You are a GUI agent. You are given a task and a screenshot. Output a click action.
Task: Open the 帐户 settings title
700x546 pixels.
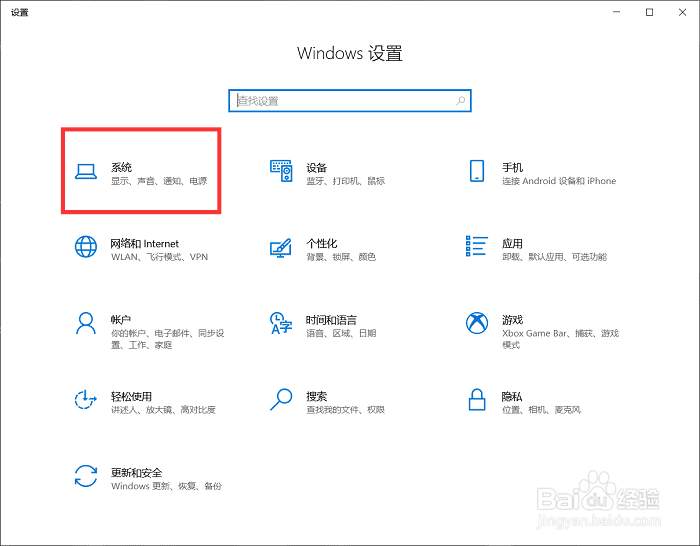121,320
